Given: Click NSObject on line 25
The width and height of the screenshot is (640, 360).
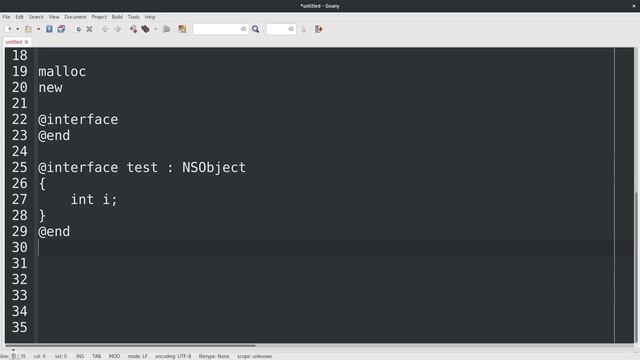Looking at the screenshot, I should tap(214, 168).
